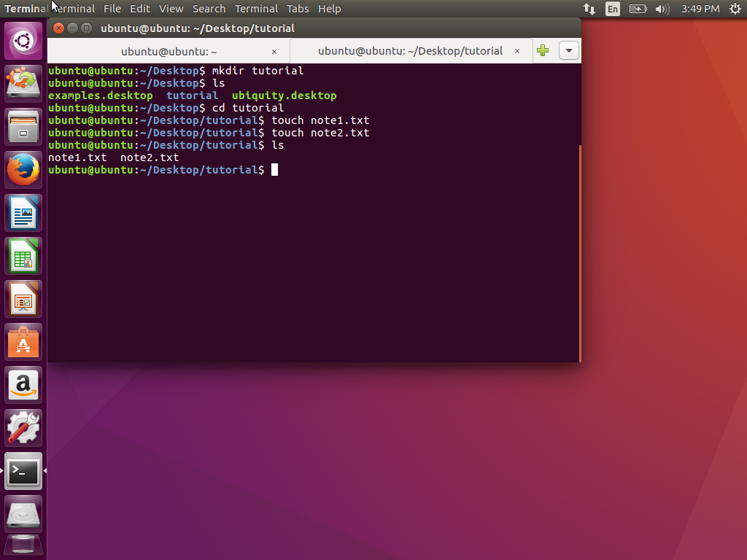
Task: Click the green plus to open new tab
Action: (543, 50)
